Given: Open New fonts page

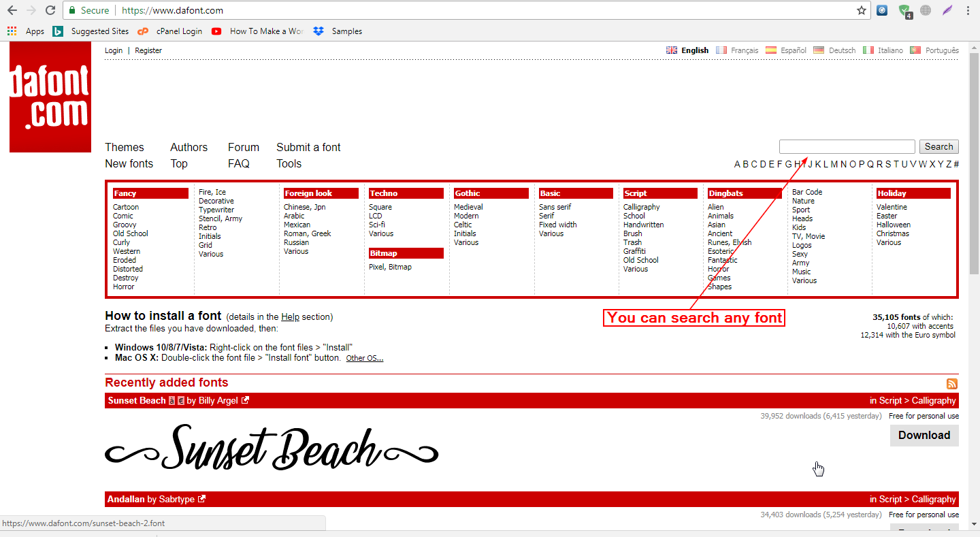Looking at the screenshot, I should click(129, 163).
